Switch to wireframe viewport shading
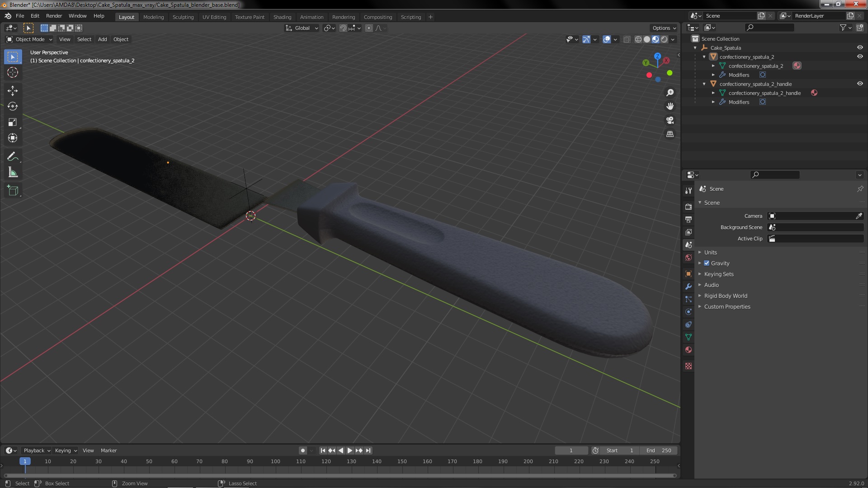Viewport: 868px width, 488px height. (x=638, y=39)
